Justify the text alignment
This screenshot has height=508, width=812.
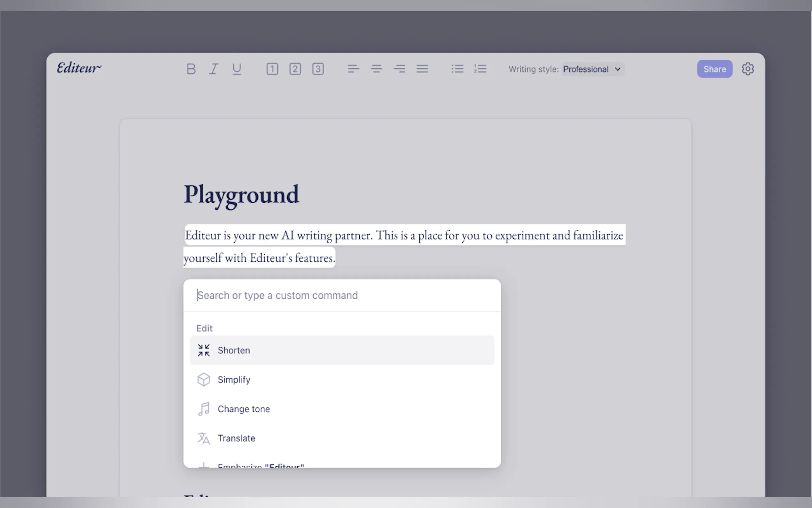pyautogui.click(x=422, y=69)
